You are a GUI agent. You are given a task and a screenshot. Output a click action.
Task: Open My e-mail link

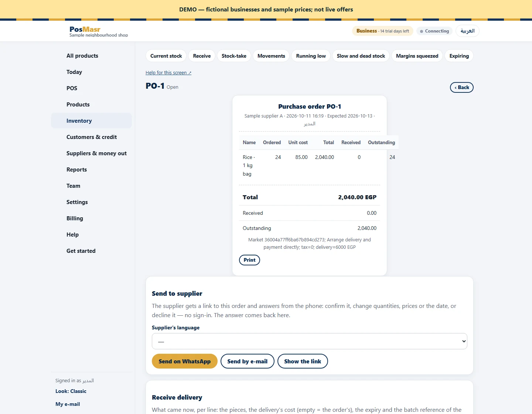68,404
